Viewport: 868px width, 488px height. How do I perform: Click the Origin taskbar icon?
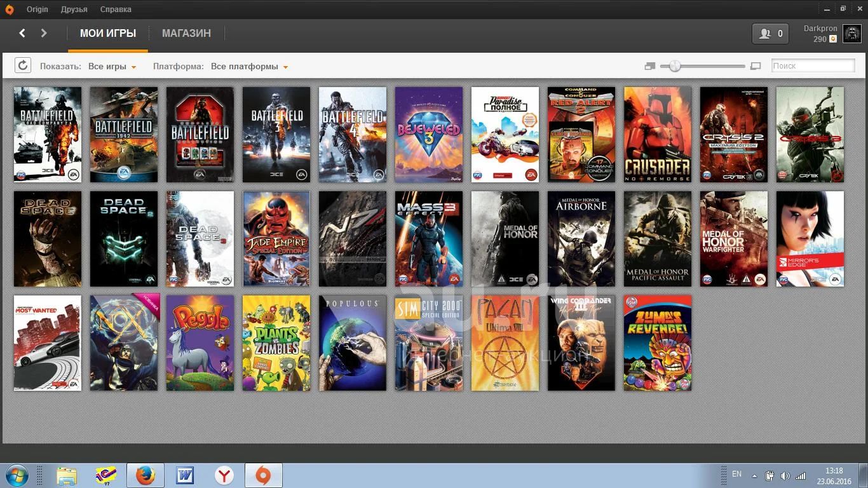263,475
